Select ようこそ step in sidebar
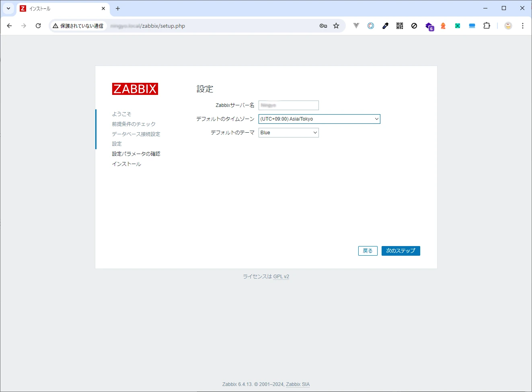 point(121,114)
